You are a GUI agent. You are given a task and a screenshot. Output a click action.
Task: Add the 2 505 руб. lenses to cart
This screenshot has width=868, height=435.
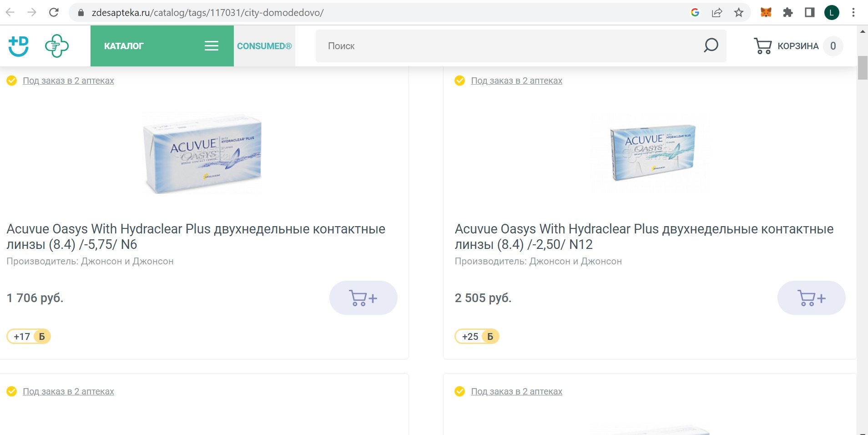[811, 298]
